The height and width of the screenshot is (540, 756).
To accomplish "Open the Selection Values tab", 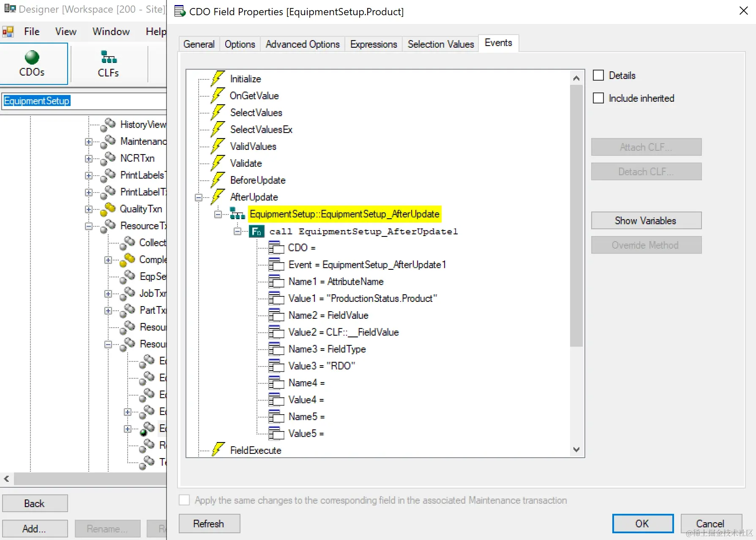I will [441, 44].
